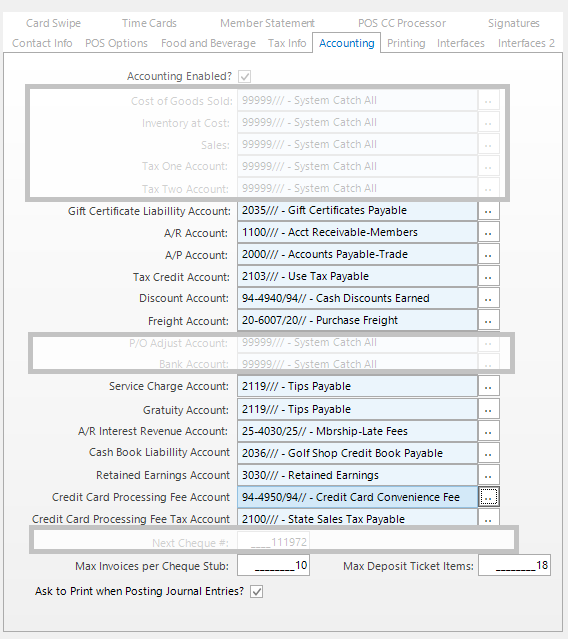Screen dimensions: 568x639
Task: Click the P/O Adjust Account field
Action: 357,344
